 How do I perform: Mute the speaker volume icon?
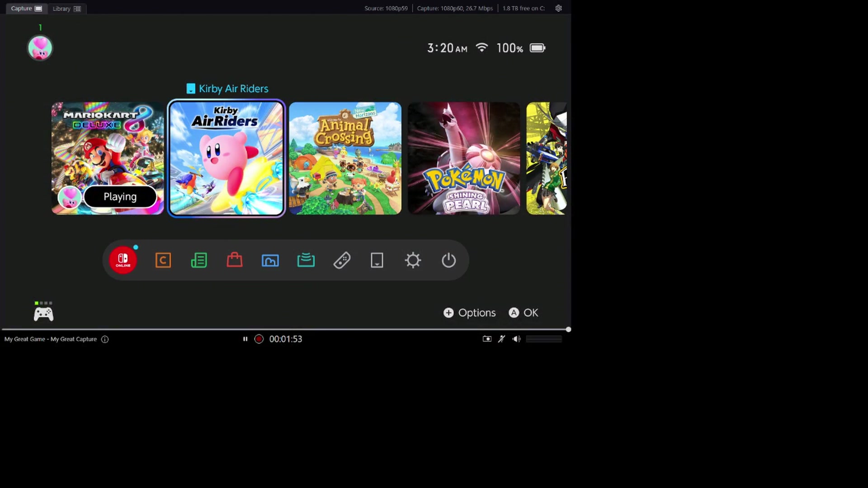pyautogui.click(x=516, y=339)
